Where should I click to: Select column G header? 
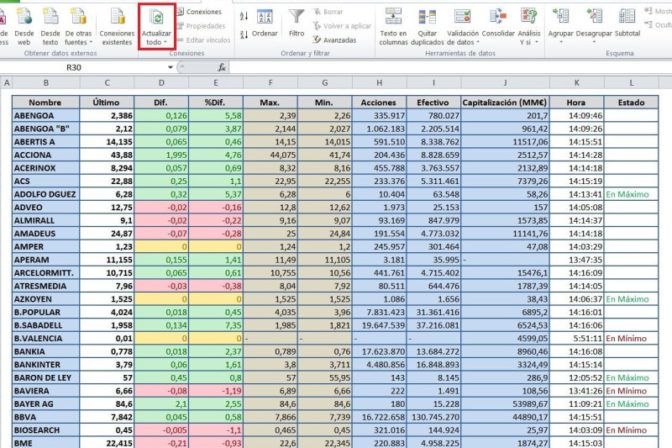point(324,83)
